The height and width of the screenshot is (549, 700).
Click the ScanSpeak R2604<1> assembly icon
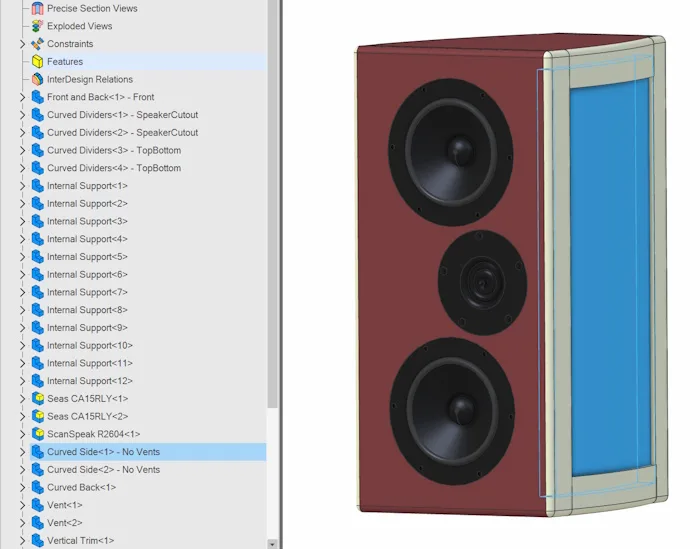click(38, 434)
